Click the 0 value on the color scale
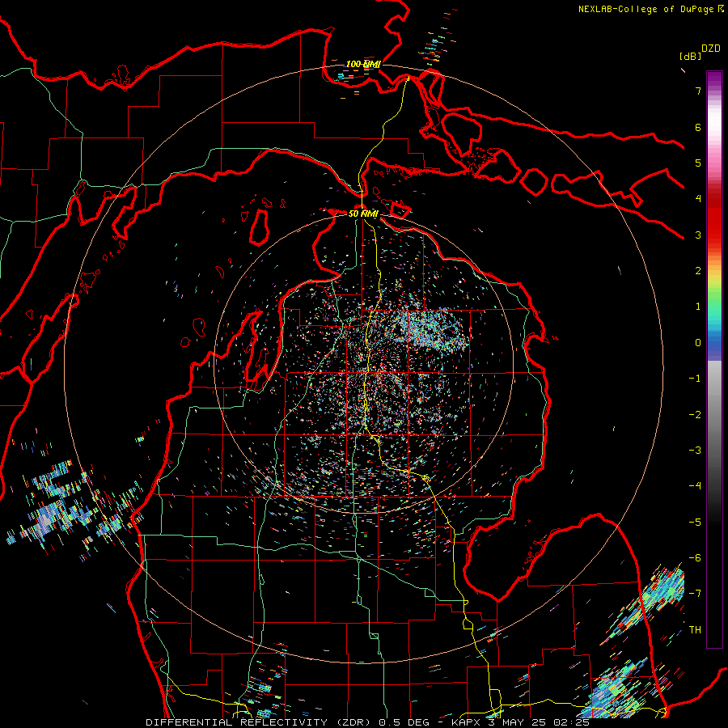Image resolution: width=728 pixels, height=728 pixels. [698, 343]
